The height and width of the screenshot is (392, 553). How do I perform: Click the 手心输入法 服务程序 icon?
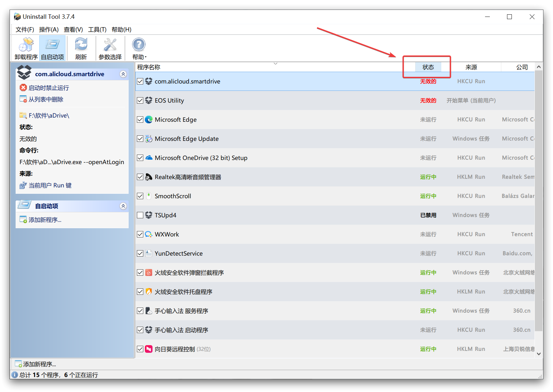(x=149, y=311)
